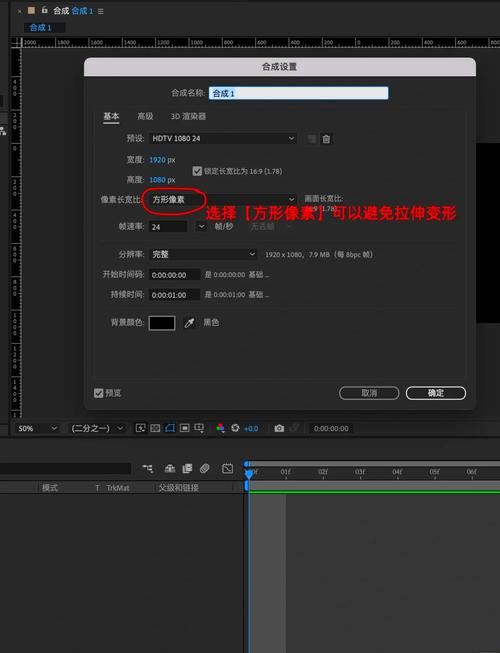Click the 确定 button

pyautogui.click(x=435, y=393)
